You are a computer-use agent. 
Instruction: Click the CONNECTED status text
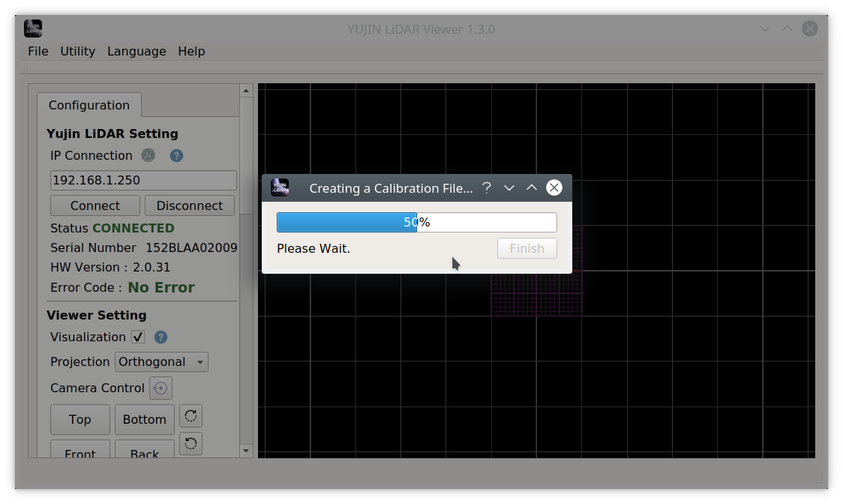click(133, 228)
